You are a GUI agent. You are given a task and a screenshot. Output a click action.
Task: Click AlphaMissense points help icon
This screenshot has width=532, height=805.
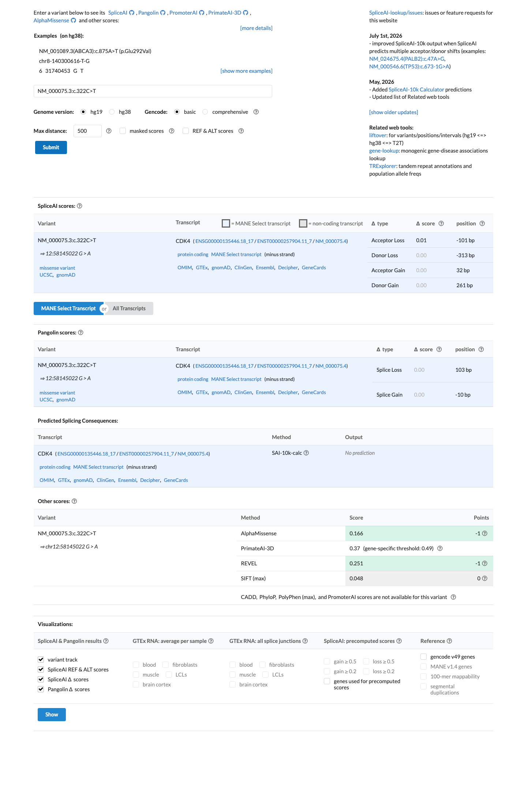[x=485, y=533]
